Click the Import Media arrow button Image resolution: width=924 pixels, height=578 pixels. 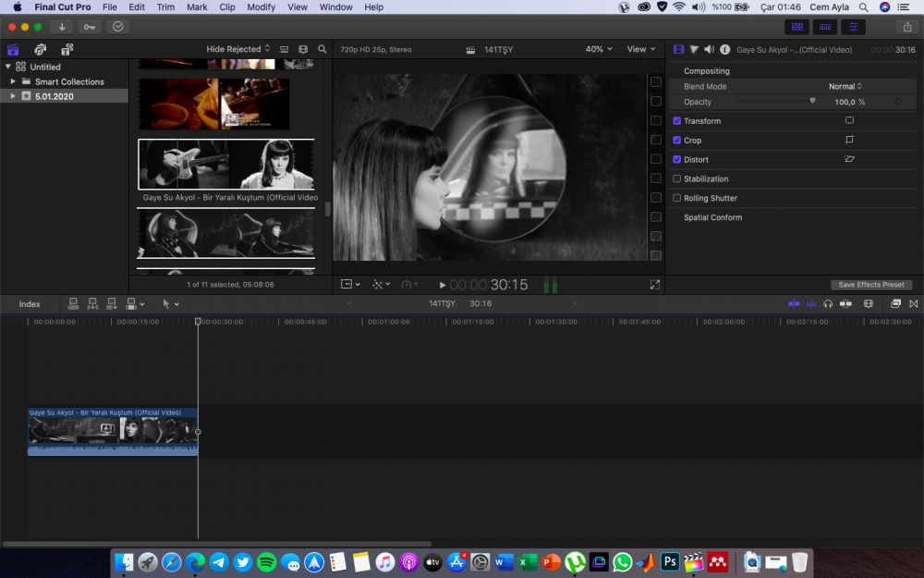(x=62, y=27)
